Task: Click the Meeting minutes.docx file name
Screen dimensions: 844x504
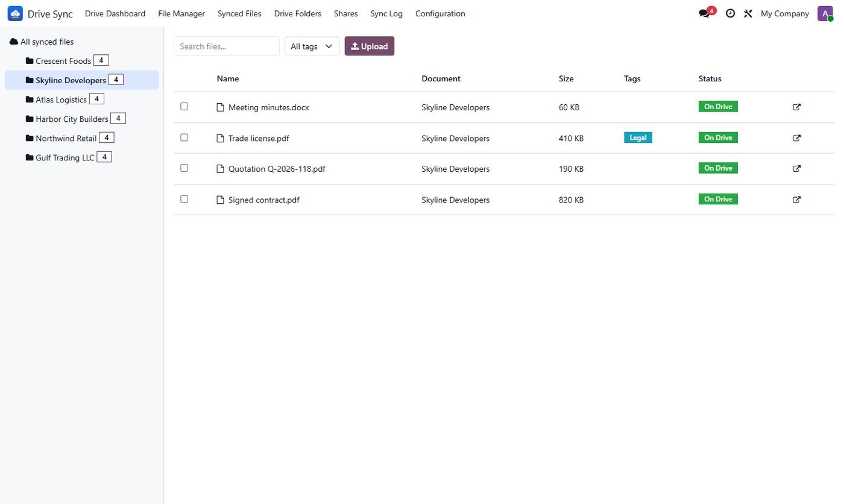Action: (269, 107)
